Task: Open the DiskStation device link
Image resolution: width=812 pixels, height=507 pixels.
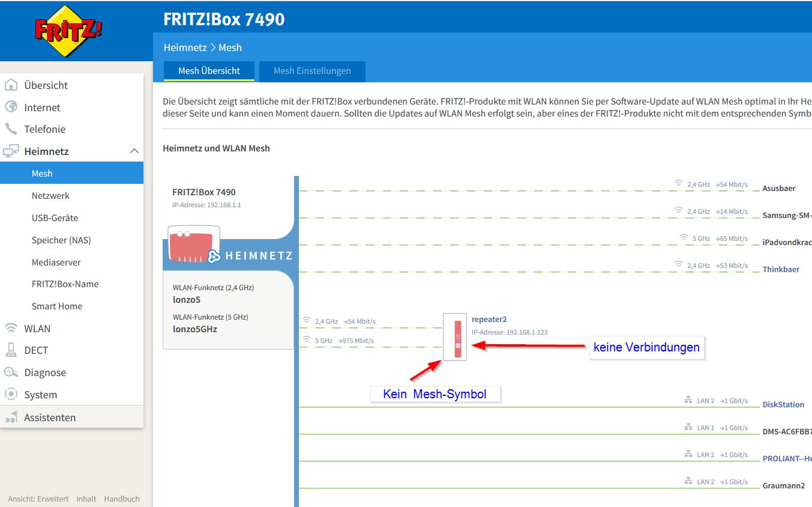Action: pos(783,405)
